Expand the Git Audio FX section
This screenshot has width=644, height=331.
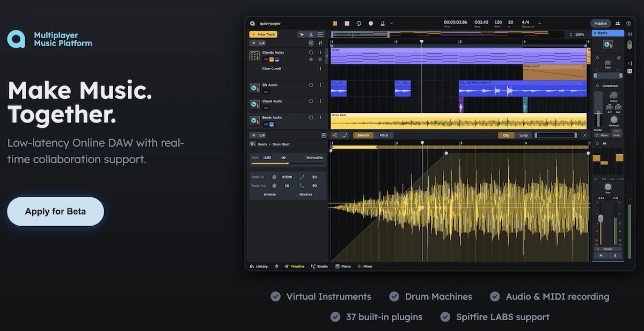click(266, 92)
